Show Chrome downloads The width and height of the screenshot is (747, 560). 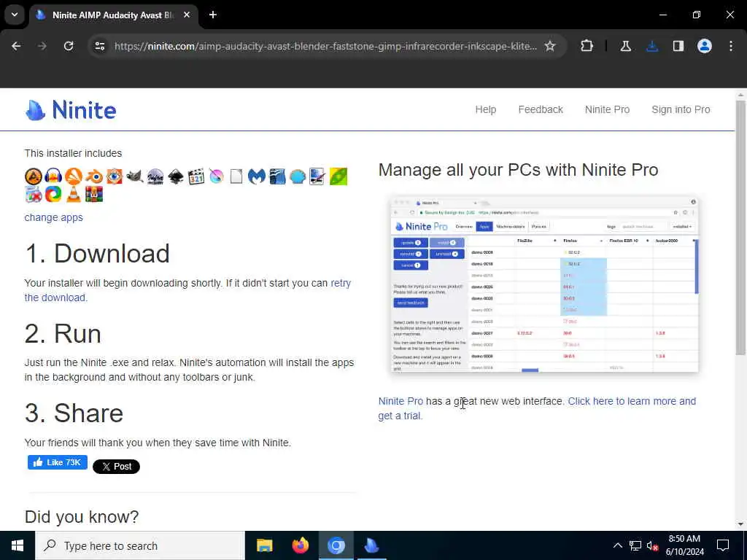[x=652, y=46]
